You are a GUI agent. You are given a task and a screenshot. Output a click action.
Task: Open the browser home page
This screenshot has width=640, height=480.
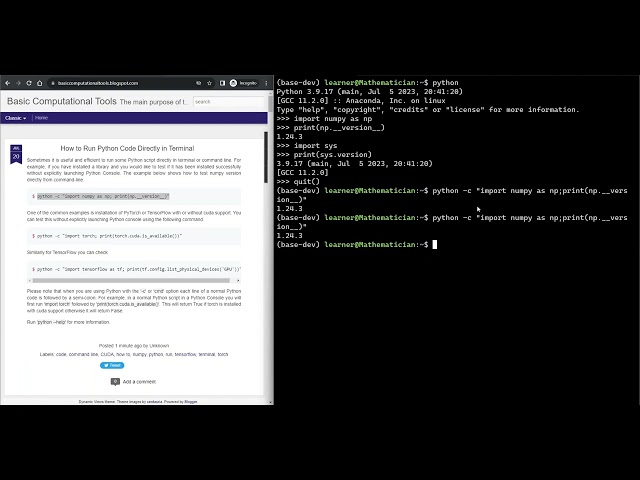click(x=40, y=83)
